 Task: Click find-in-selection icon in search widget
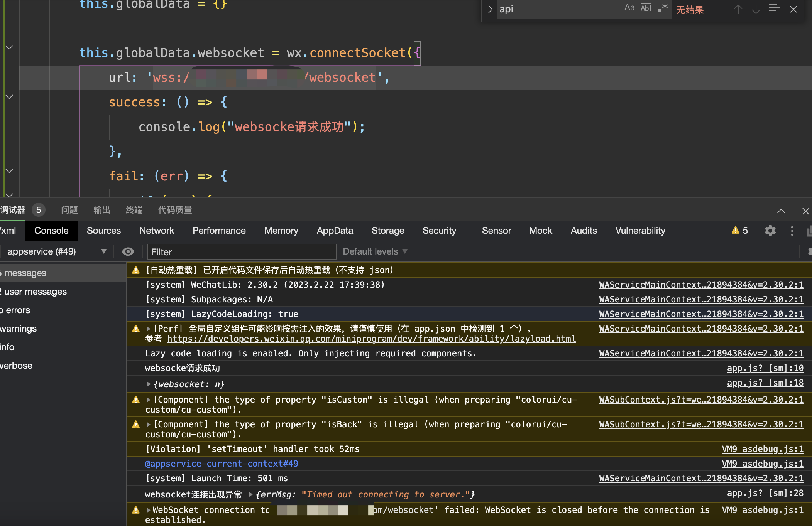coord(774,8)
